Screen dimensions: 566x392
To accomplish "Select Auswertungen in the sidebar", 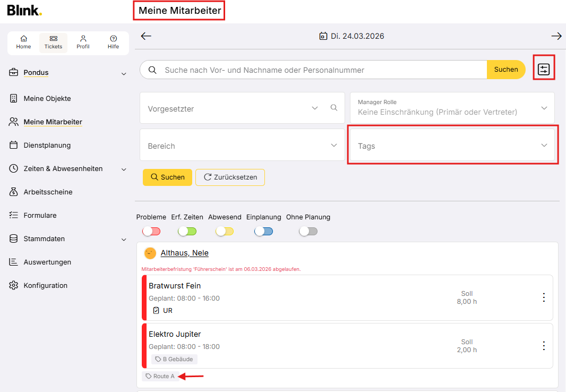I will [x=47, y=262].
